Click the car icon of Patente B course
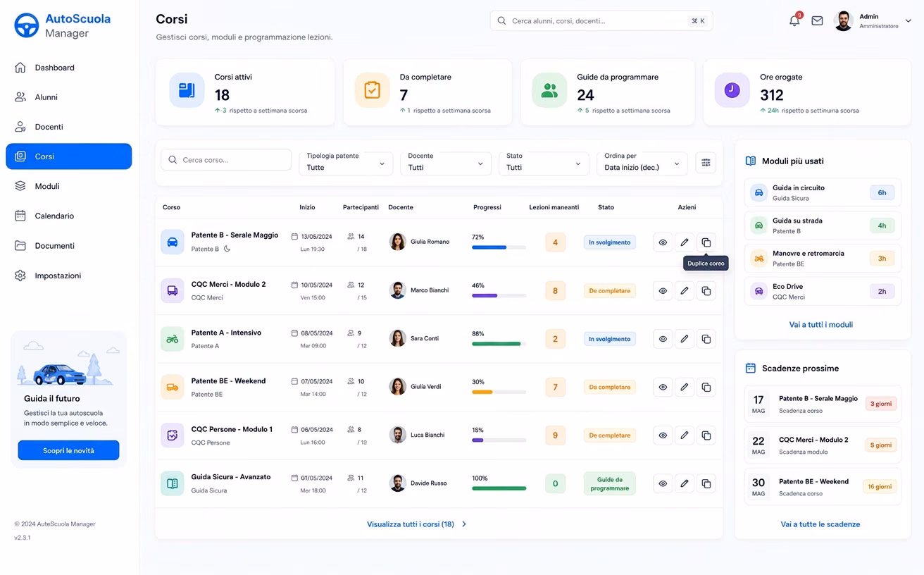 [173, 242]
